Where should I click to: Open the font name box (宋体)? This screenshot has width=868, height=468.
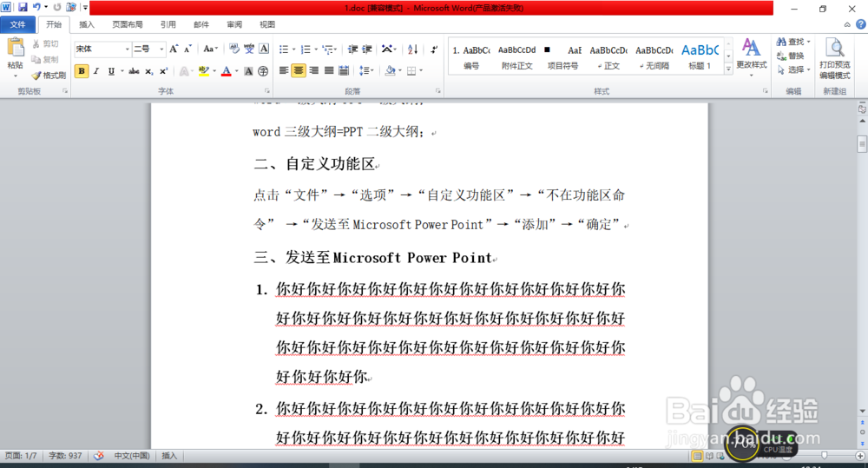tap(102, 49)
